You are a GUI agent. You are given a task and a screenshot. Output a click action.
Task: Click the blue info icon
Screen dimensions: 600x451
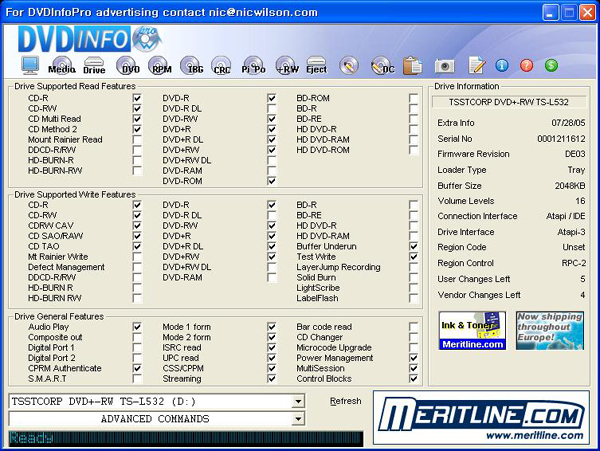(502, 65)
